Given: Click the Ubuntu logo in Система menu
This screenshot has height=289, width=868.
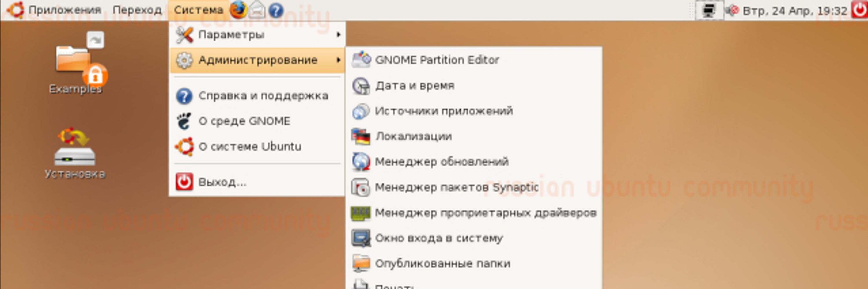Looking at the screenshot, I should 184,147.
